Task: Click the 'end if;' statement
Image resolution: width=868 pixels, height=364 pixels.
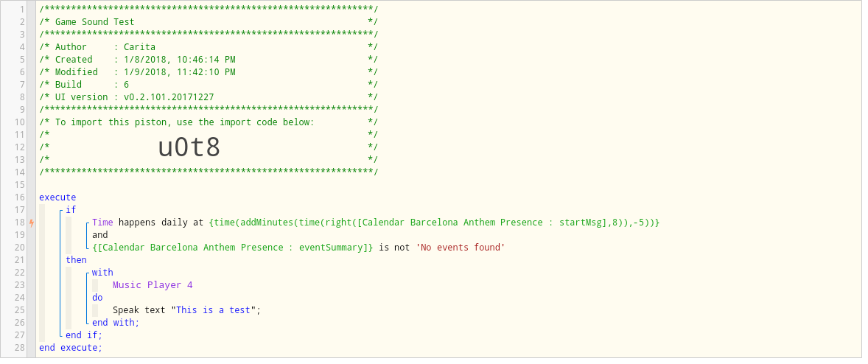Action: [84, 335]
